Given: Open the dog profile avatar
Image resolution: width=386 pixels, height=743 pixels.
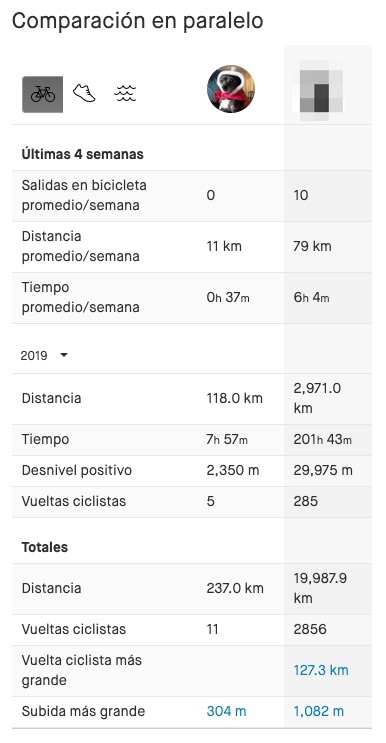Looking at the screenshot, I should point(231,89).
